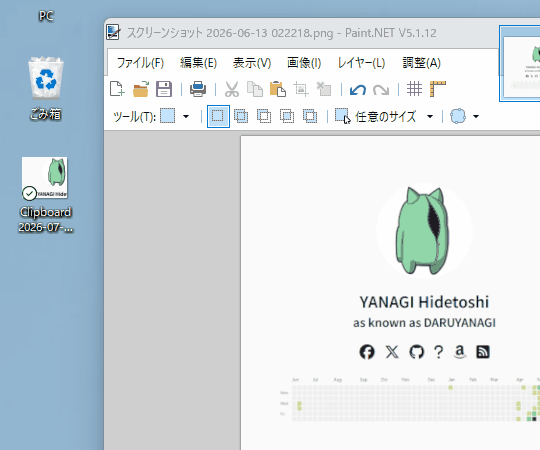Click the GitHub icon in the canvas image
This screenshot has width=540, height=450.
pyautogui.click(x=416, y=352)
